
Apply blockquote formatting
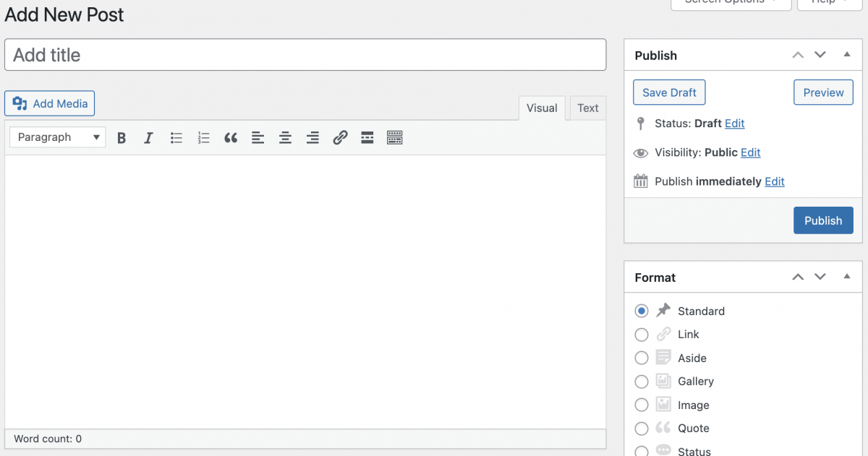click(x=231, y=137)
